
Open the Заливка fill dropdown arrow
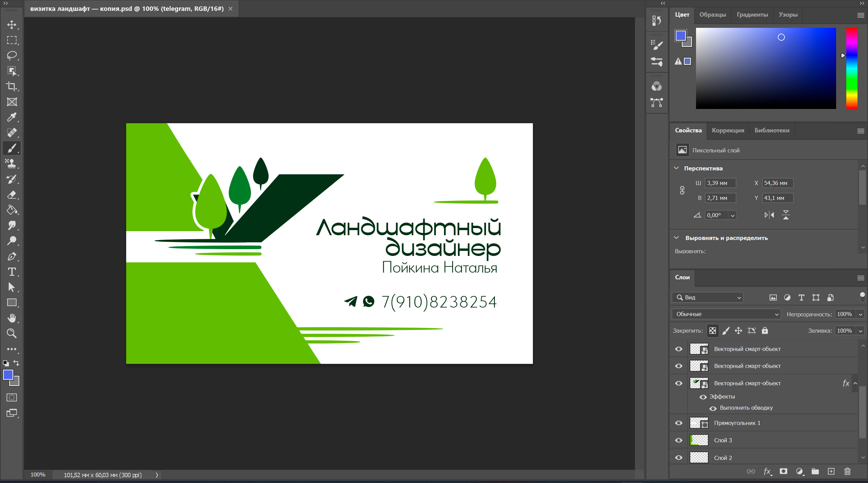pyautogui.click(x=861, y=331)
